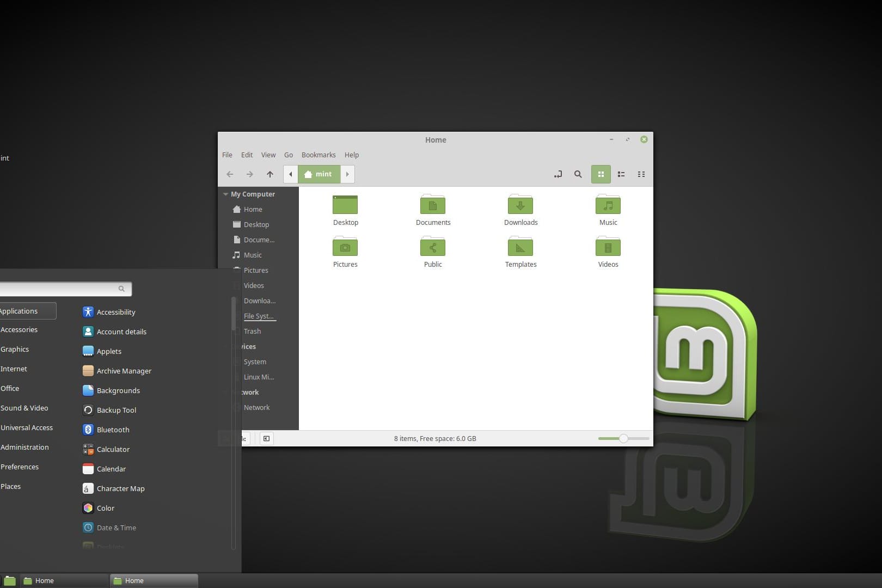Select Applications category in menu

(x=27, y=311)
